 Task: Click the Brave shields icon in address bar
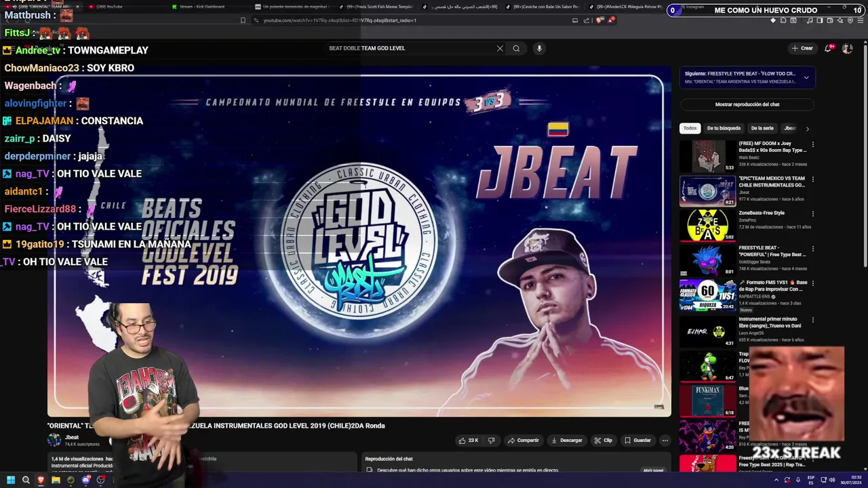tap(599, 20)
